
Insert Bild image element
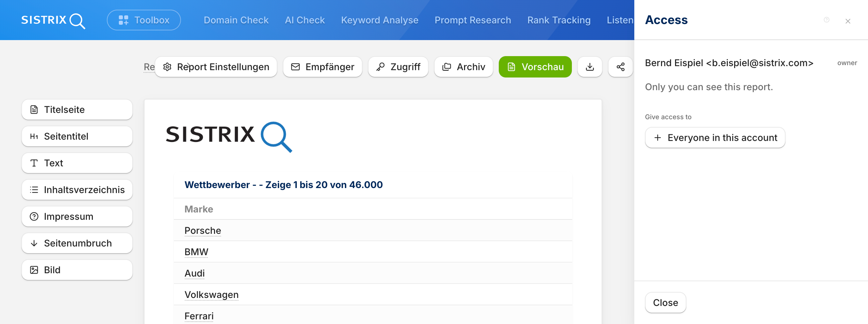[77, 270]
